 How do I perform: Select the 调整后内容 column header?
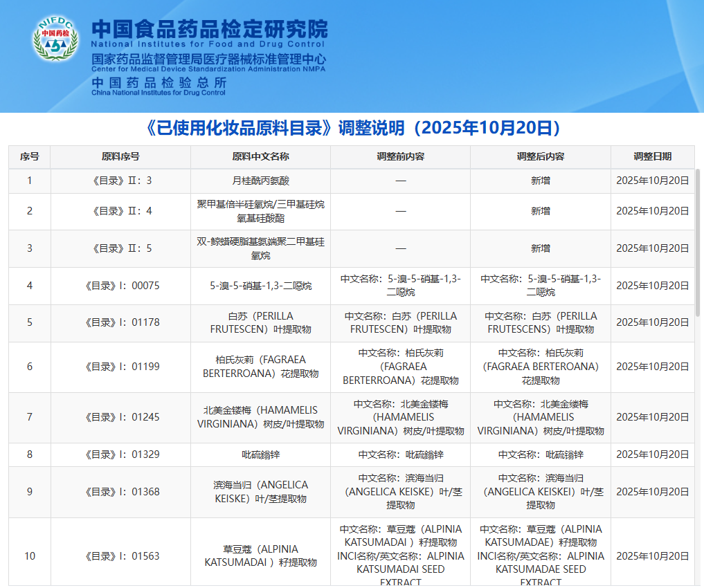coord(540,157)
